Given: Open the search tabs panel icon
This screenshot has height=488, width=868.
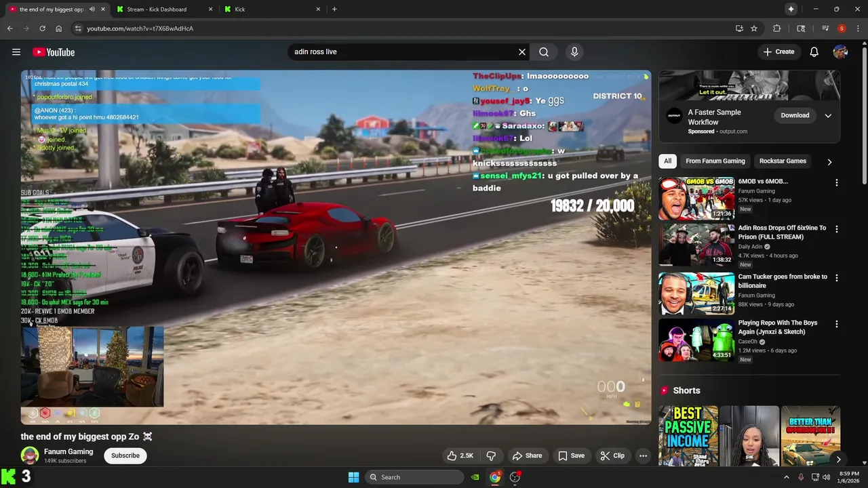Looking at the screenshot, I should pyautogui.click(x=801, y=28).
